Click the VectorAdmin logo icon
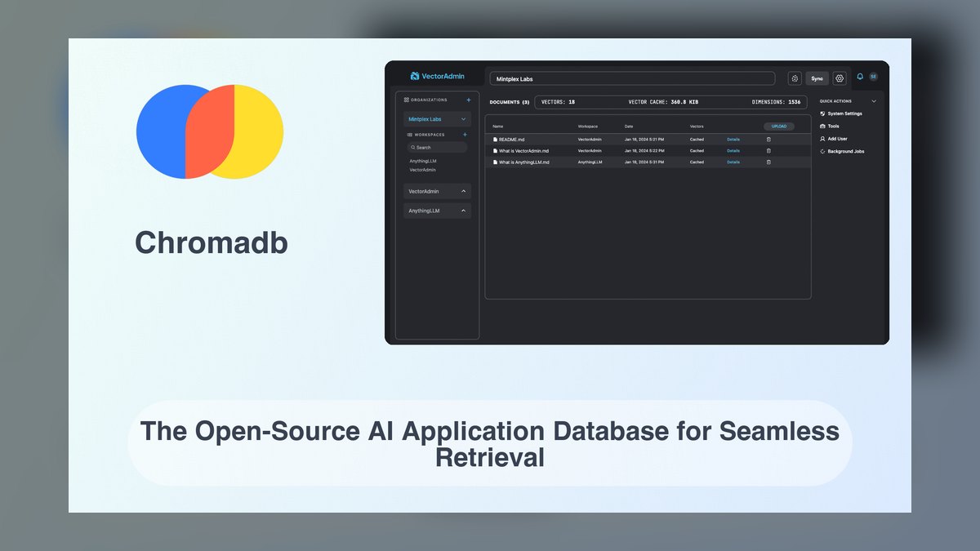Image resolution: width=980 pixels, height=551 pixels. click(x=415, y=76)
